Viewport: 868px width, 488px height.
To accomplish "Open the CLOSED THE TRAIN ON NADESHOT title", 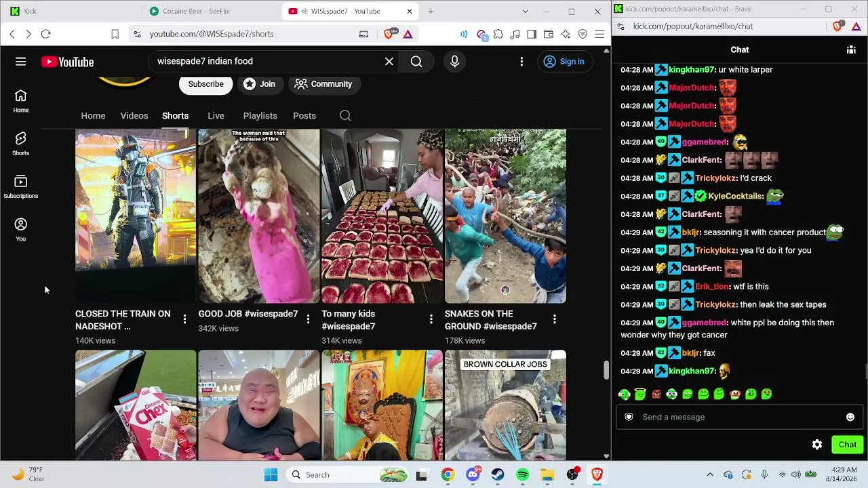I will click(123, 320).
